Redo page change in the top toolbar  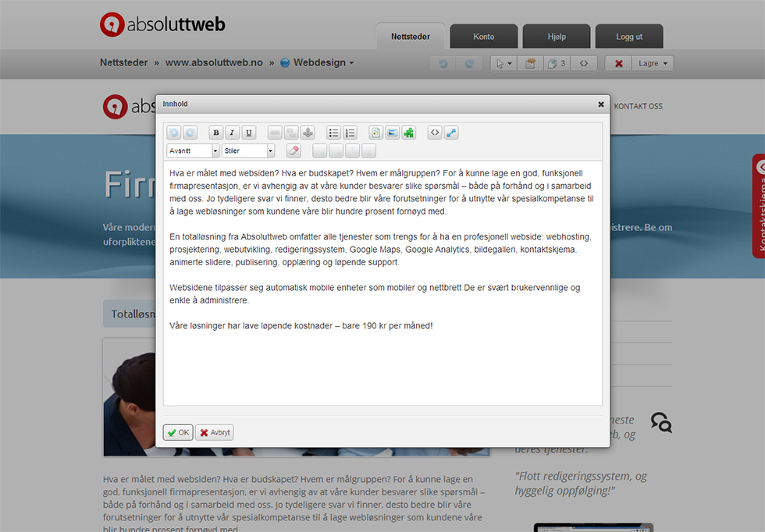469,63
